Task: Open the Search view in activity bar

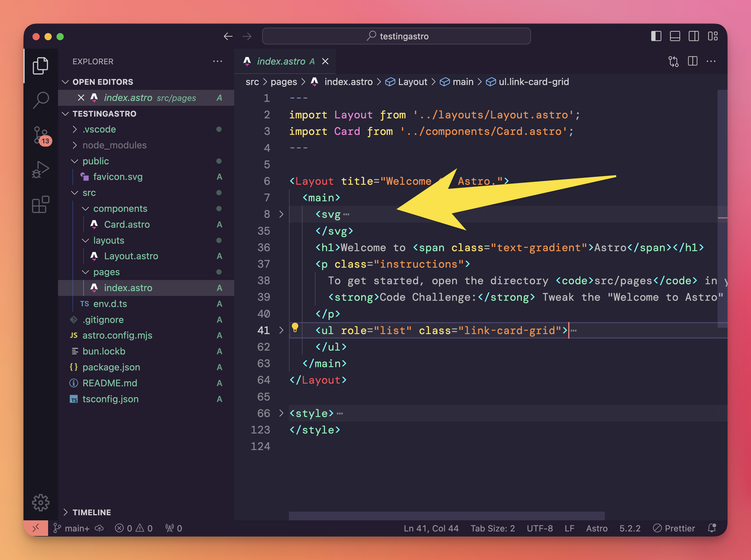Action: pos(41,100)
